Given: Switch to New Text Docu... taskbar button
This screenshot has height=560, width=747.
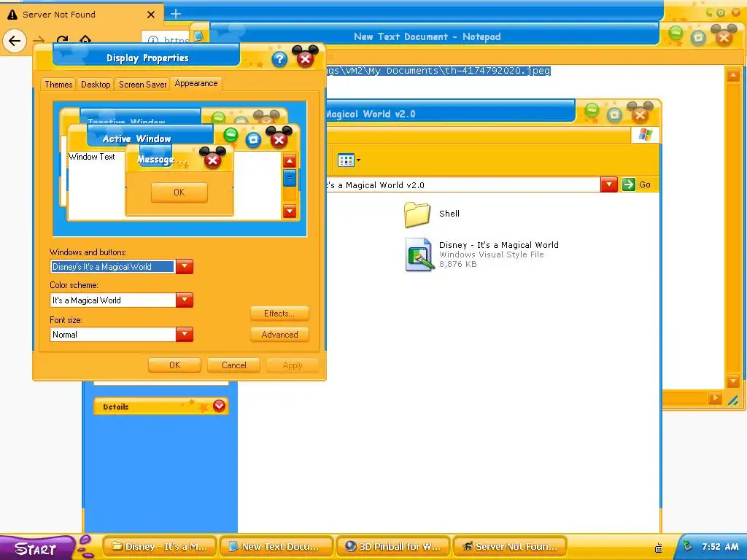Looking at the screenshot, I should [276, 547].
